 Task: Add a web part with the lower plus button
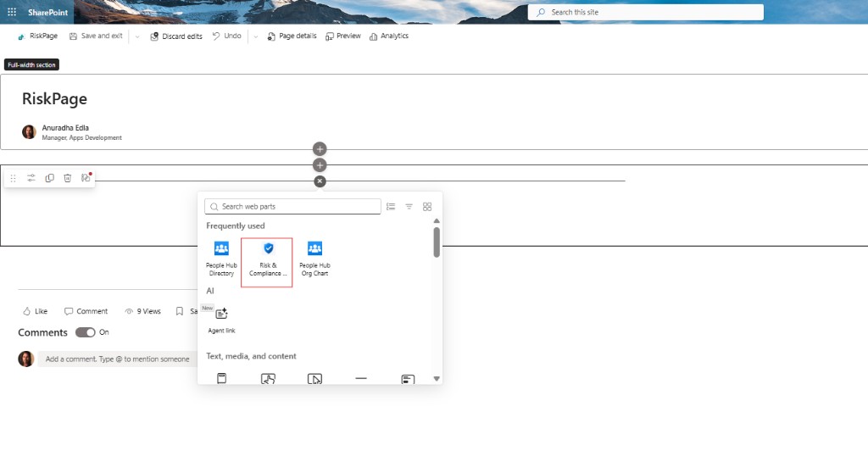click(x=320, y=165)
